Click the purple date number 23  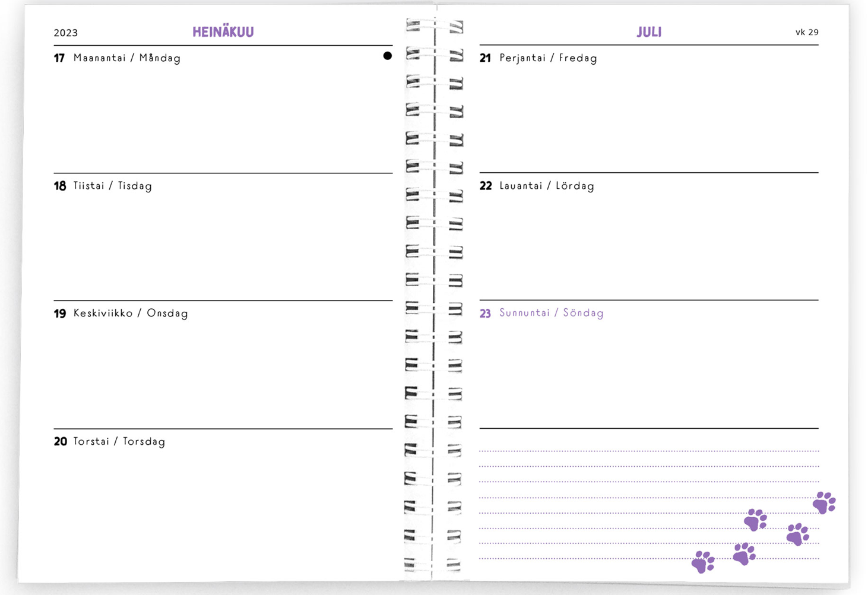(x=485, y=314)
